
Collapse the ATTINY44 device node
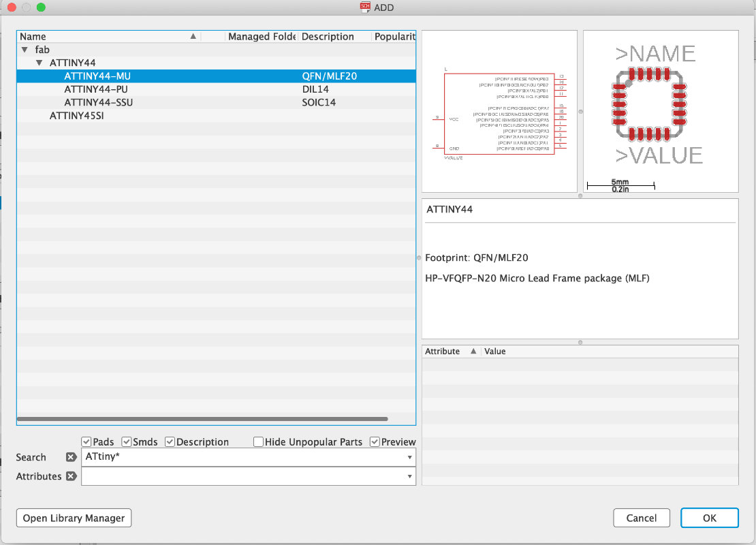(x=40, y=63)
